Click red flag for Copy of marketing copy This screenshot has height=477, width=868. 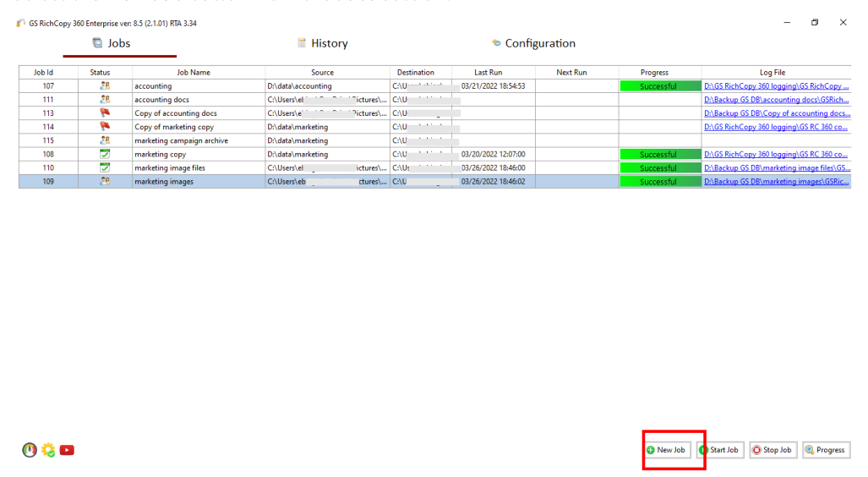[x=105, y=126]
